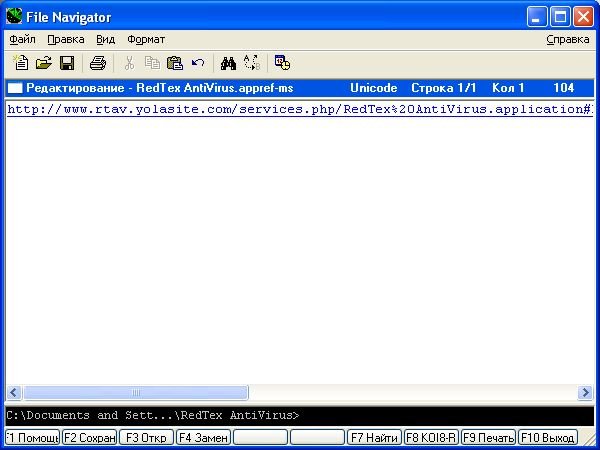Save file using floppy disk icon

point(67,63)
